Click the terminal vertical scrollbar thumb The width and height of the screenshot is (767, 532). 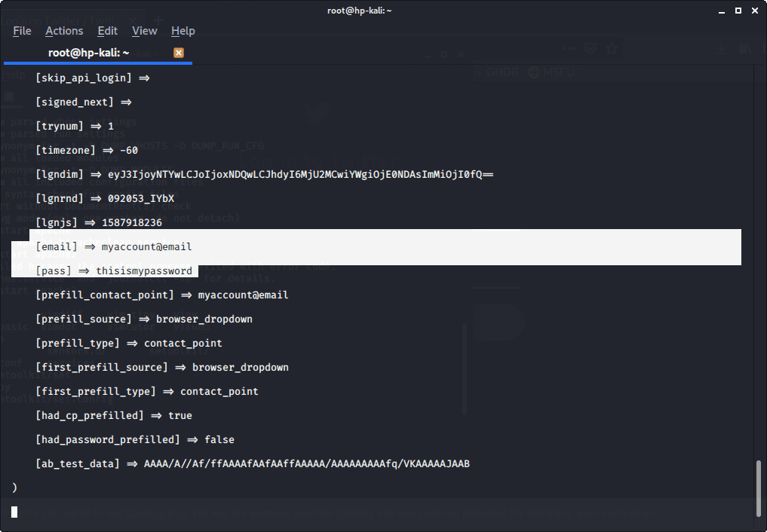(759, 488)
